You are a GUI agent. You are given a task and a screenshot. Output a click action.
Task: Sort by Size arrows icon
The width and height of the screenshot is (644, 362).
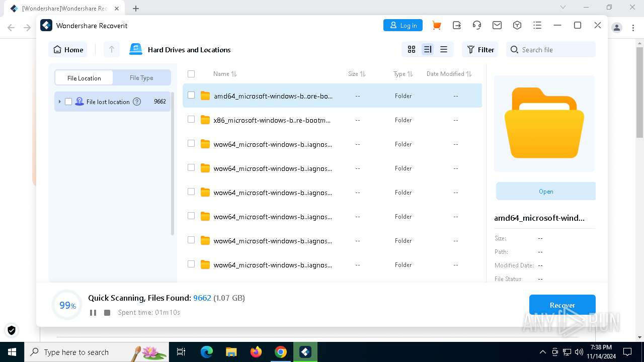tap(363, 74)
